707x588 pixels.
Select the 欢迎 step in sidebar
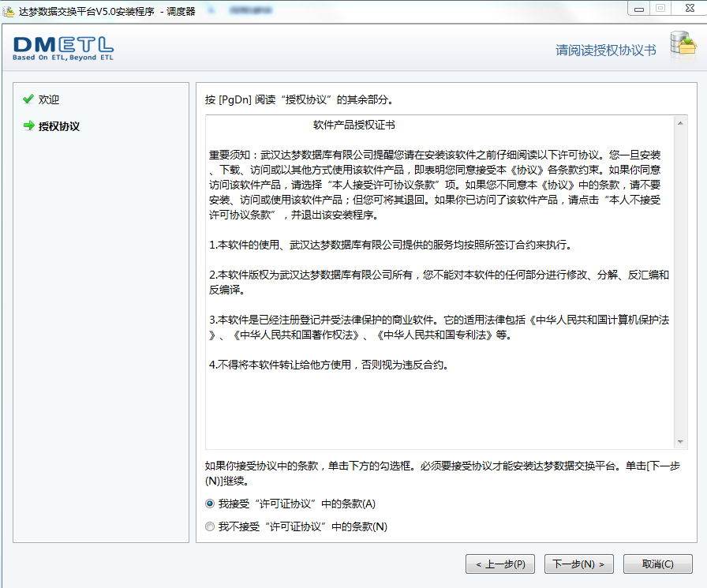tap(49, 99)
